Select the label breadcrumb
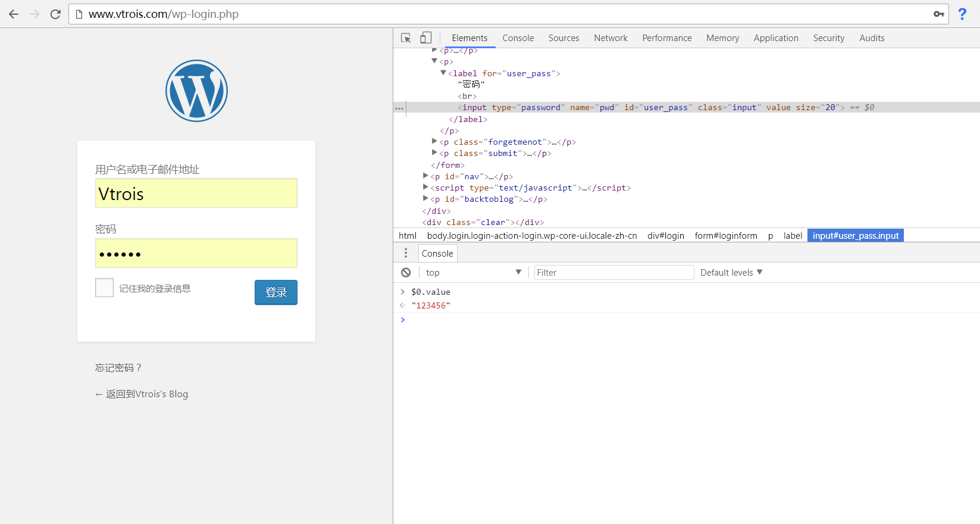980x524 pixels. click(793, 236)
